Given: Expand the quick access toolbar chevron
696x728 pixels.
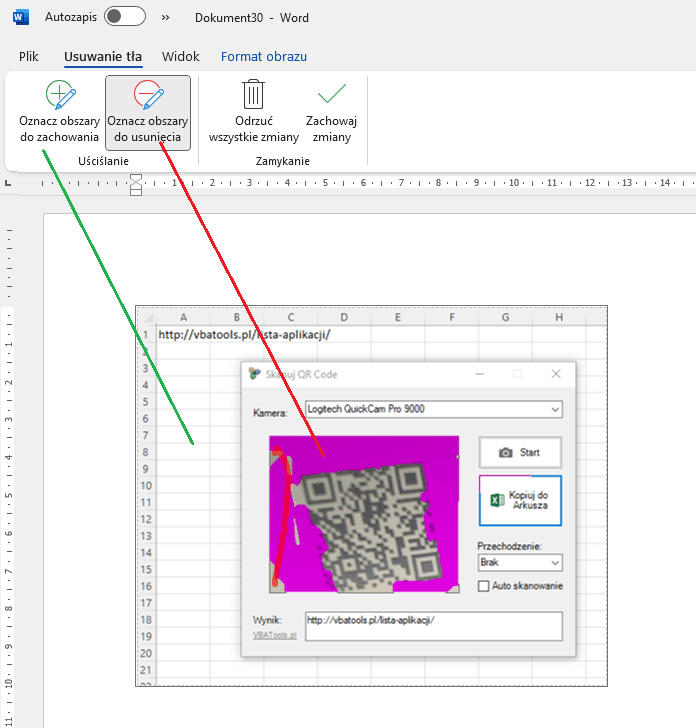Looking at the screenshot, I should tap(165, 18).
